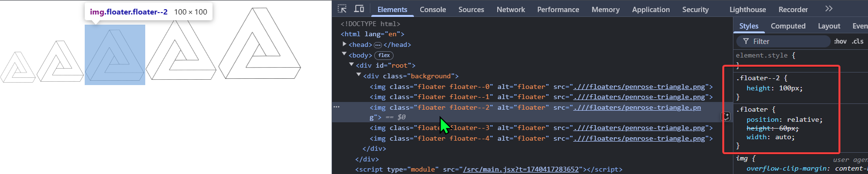Collapse the div id root node
This screenshot has width=868, height=174.
351,65
